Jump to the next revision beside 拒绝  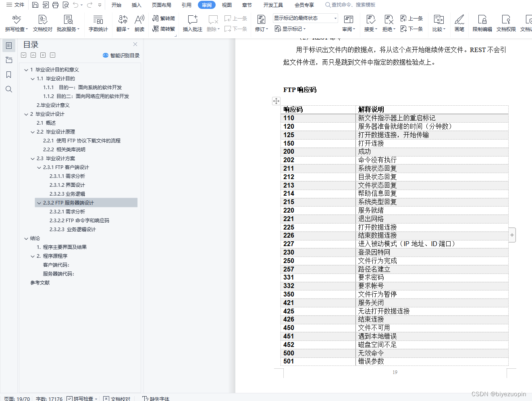[x=411, y=29]
